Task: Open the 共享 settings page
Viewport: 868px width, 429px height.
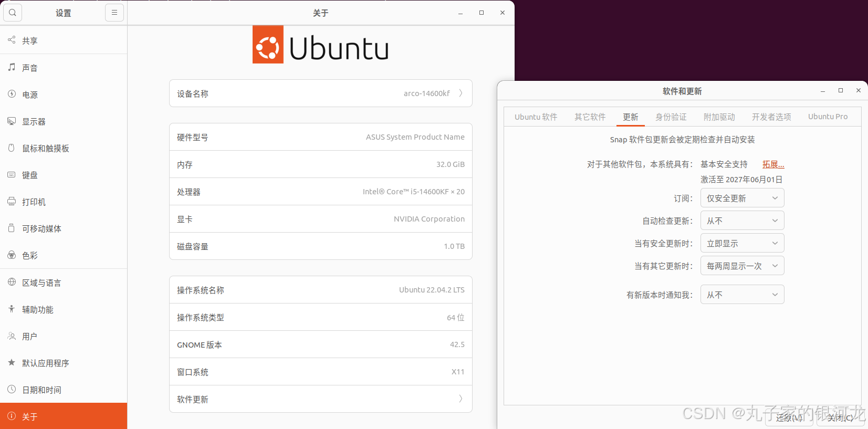Action: (x=64, y=40)
